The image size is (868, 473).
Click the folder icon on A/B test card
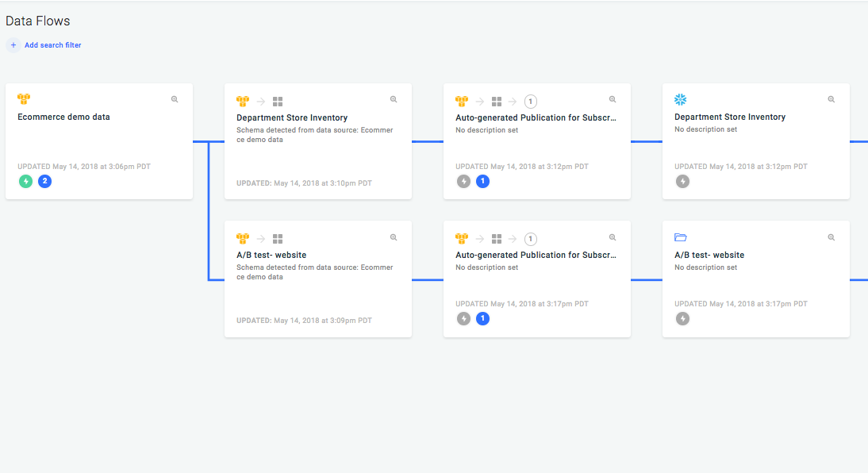680,237
